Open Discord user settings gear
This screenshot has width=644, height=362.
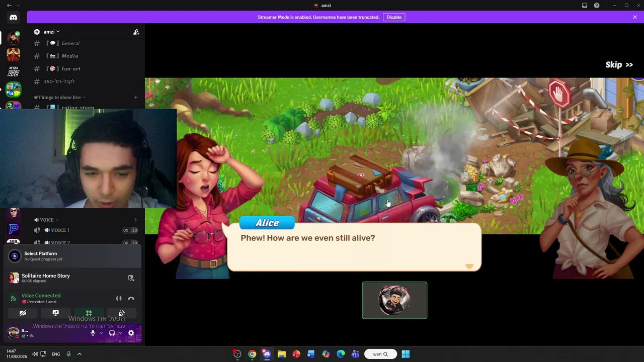pyautogui.click(x=131, y=333)
